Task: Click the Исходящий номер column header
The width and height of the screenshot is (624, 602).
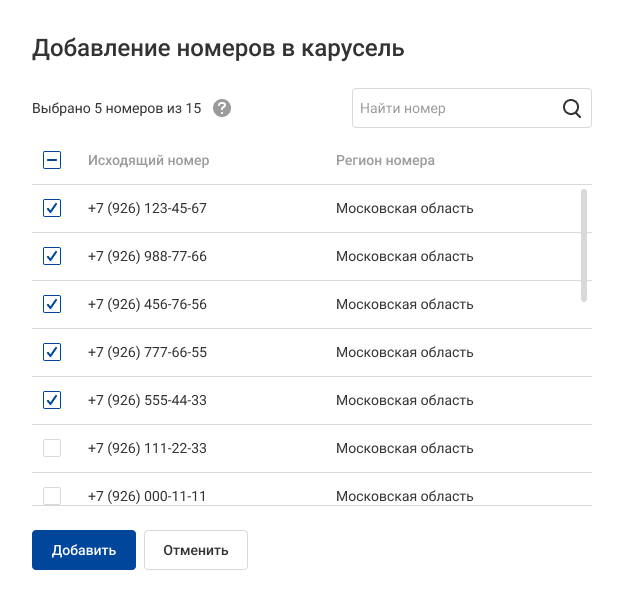Action: coord(148,160)
